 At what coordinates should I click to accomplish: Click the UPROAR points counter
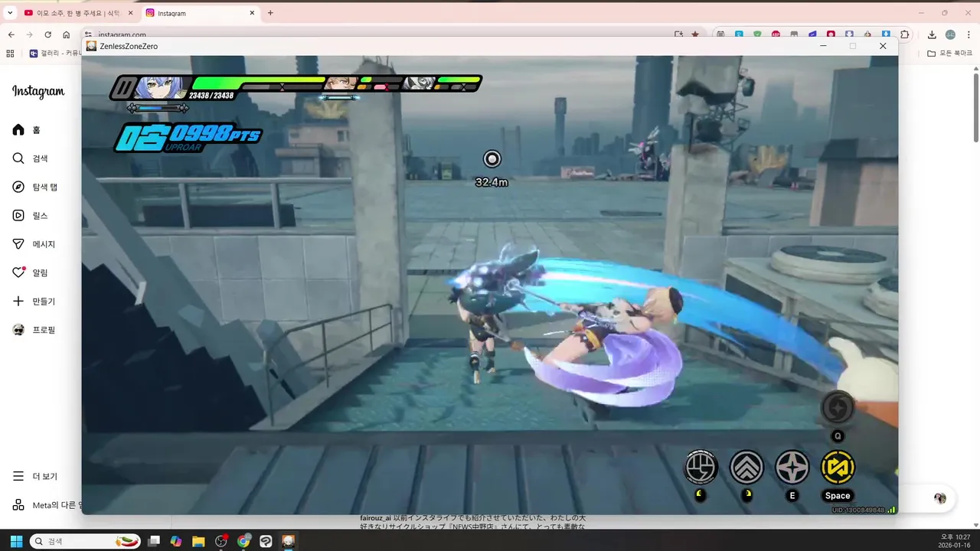pos(187,139)
